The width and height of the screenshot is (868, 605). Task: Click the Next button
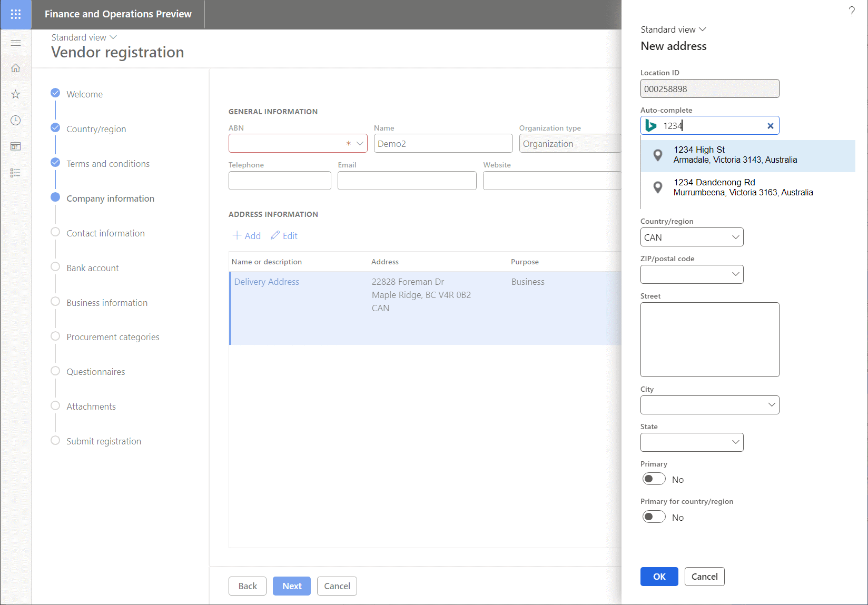(x=292, y=586)
